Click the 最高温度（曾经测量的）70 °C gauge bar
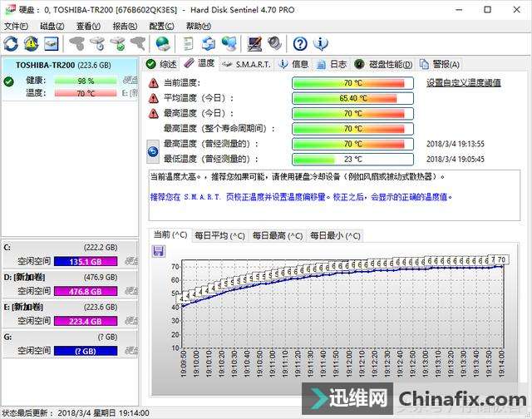 tap(352, 144)
